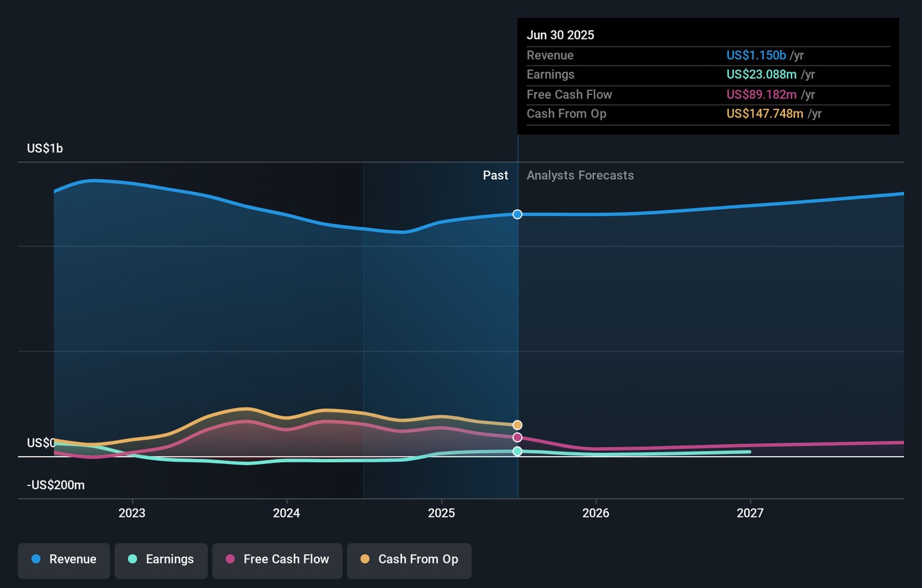Screen dimensions: 922x588
Task: Click the teal Earnings data point marker
Action: tap(517, 452)
